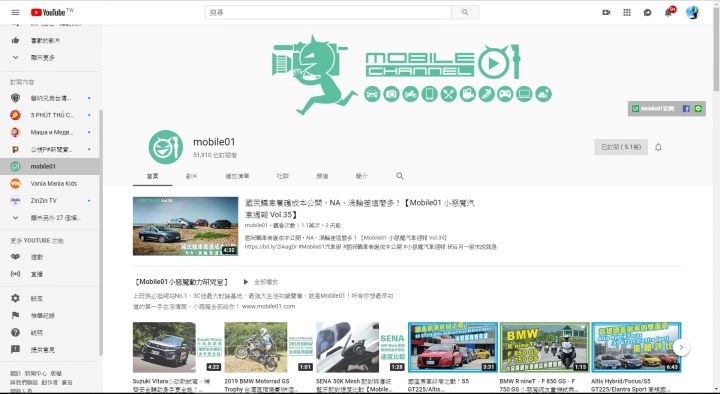Open the notifications bell in header
Viewport: 720px width, 394px height.
668,12
